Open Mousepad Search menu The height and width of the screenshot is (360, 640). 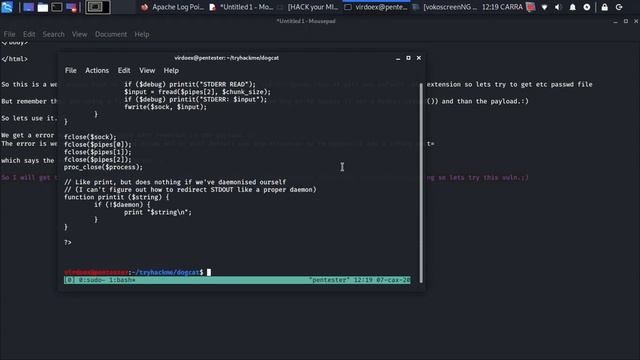53,34
